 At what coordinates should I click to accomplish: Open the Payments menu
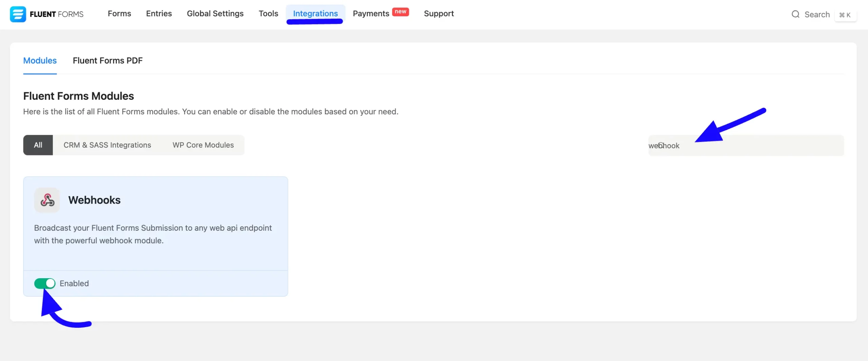(x=371, y=14)
